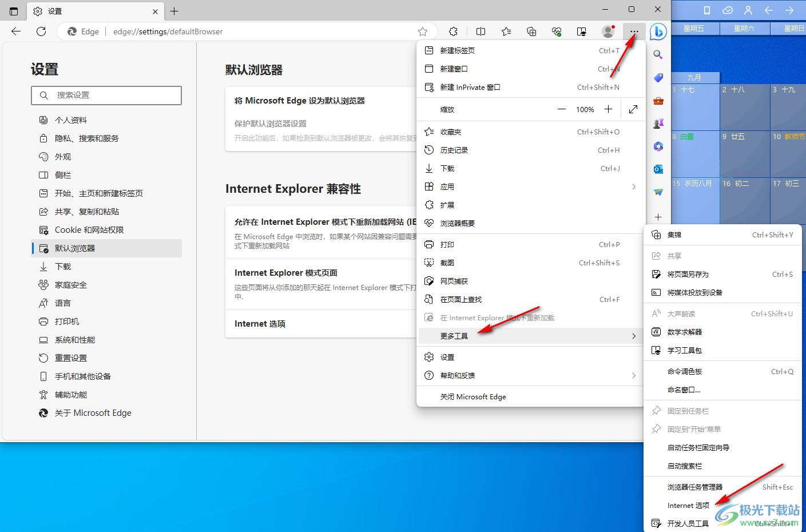Click Internet 选项 on the settings page
The width and height of the screenshot is (806, 532).
tap(260, 324)
